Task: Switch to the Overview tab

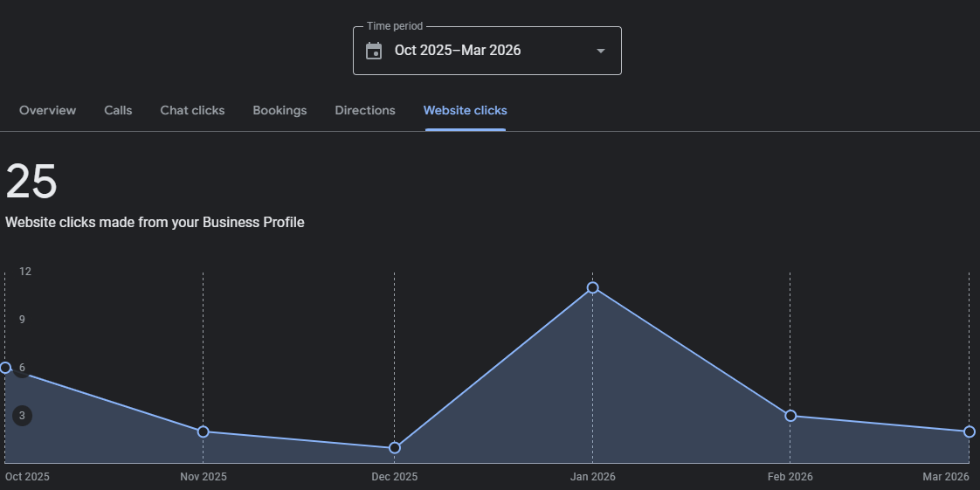Action: pos(47,110)
